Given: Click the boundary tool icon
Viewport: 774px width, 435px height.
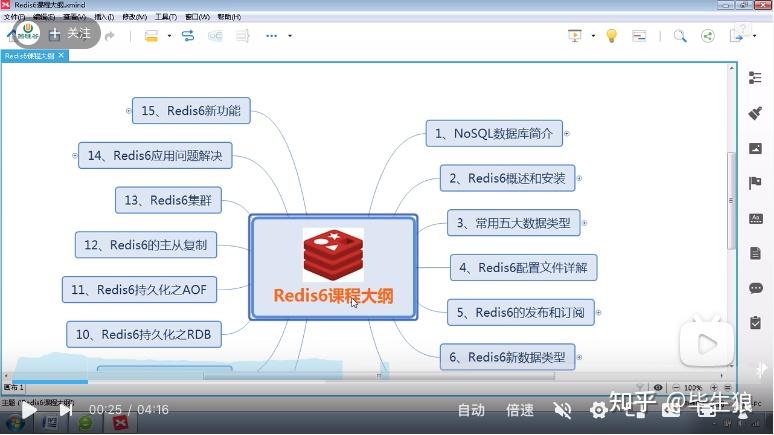Looking at the screenshot, I should point(215,36).
